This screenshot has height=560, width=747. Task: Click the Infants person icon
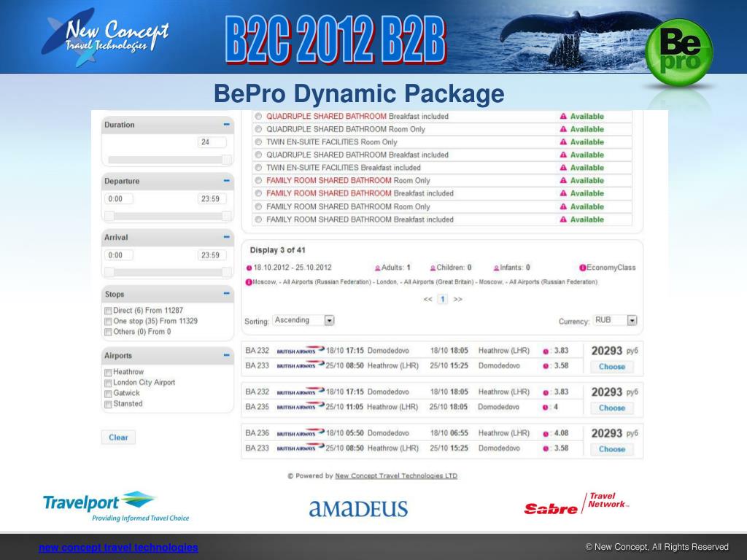[496, 268]
